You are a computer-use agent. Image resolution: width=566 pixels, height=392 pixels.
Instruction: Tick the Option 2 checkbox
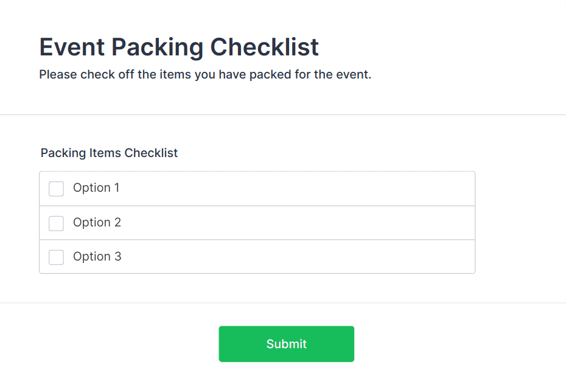point(56,223)
